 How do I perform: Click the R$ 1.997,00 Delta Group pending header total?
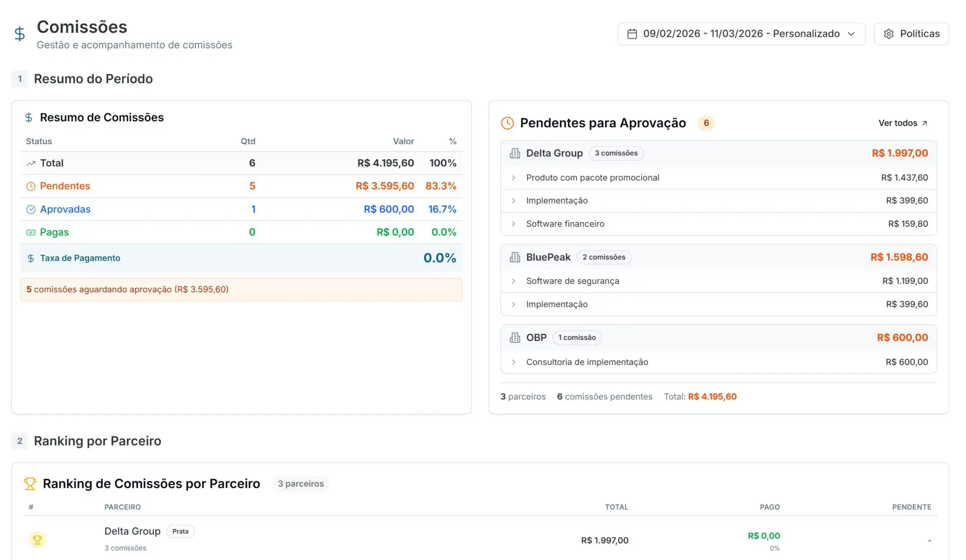coord(900,153)
